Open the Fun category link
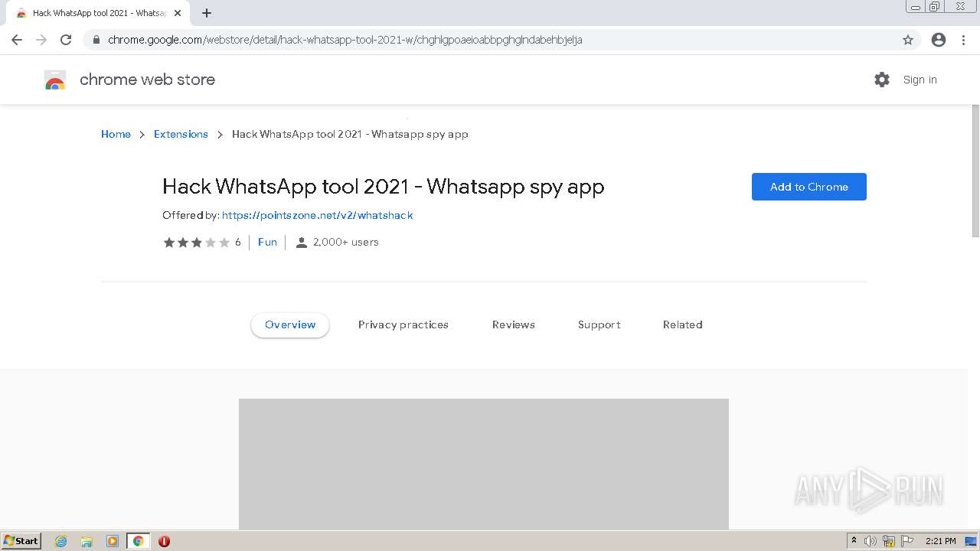Screen dimensions: 980x551 (267, 242)
